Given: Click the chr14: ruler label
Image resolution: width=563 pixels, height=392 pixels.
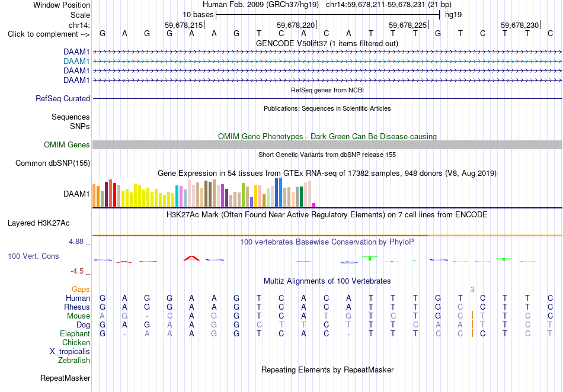Looking at the screenshot, I should coord(79,25).
